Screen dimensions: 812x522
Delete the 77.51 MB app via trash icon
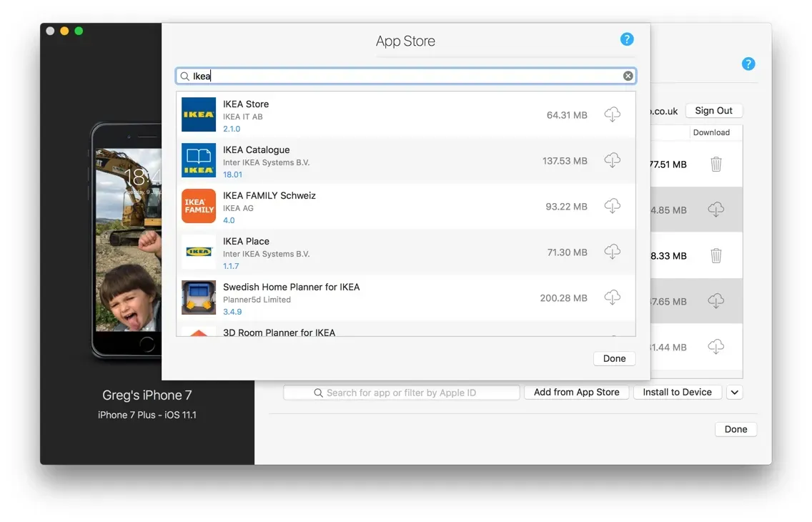click(716, 163)
